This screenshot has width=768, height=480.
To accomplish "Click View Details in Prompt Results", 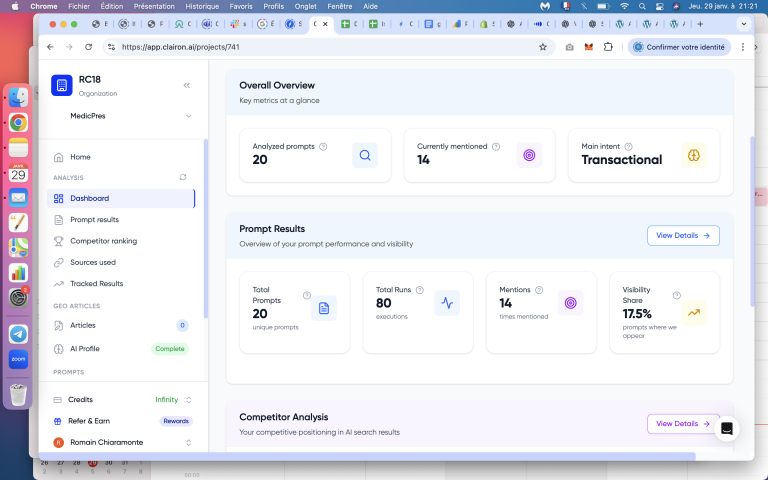I will click(x=683, y=236).
